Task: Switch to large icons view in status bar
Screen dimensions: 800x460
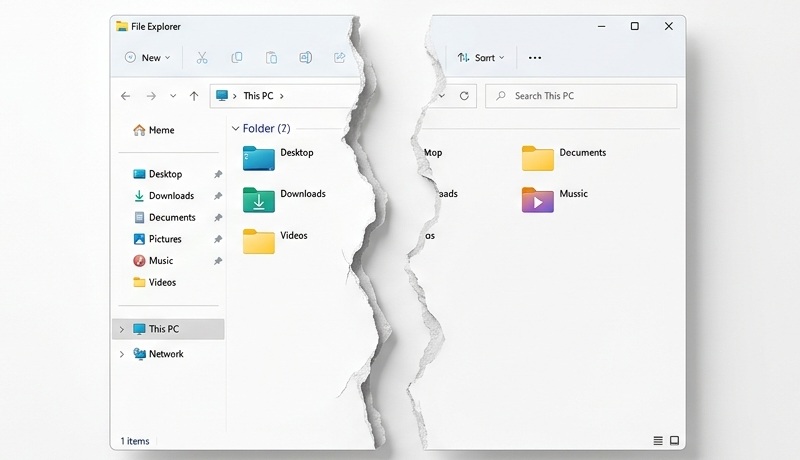Action: point(674,441)
